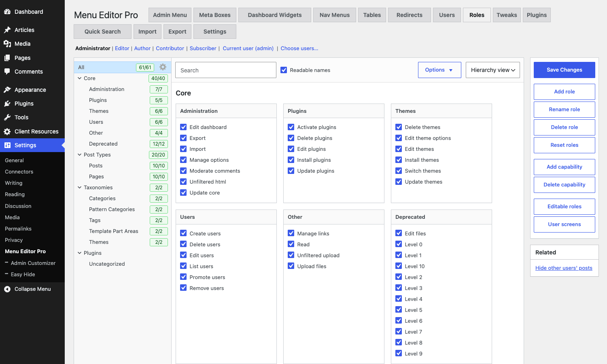This screenshot has height=364, width=607.
Task: Click the Delete capability button
Action: click(565, 185)
